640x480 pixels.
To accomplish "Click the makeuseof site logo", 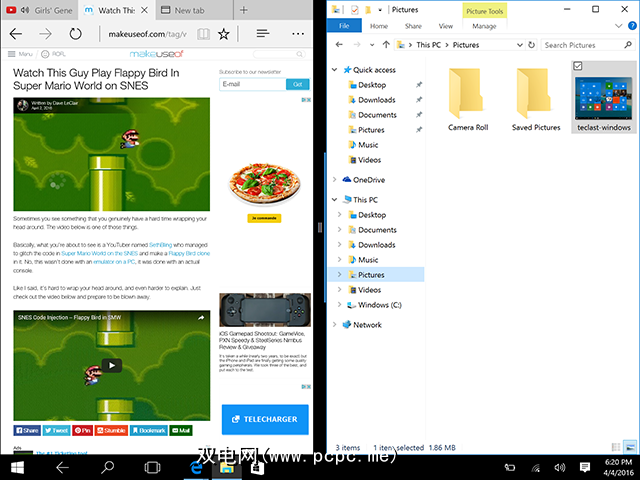I will coord(157,54).
